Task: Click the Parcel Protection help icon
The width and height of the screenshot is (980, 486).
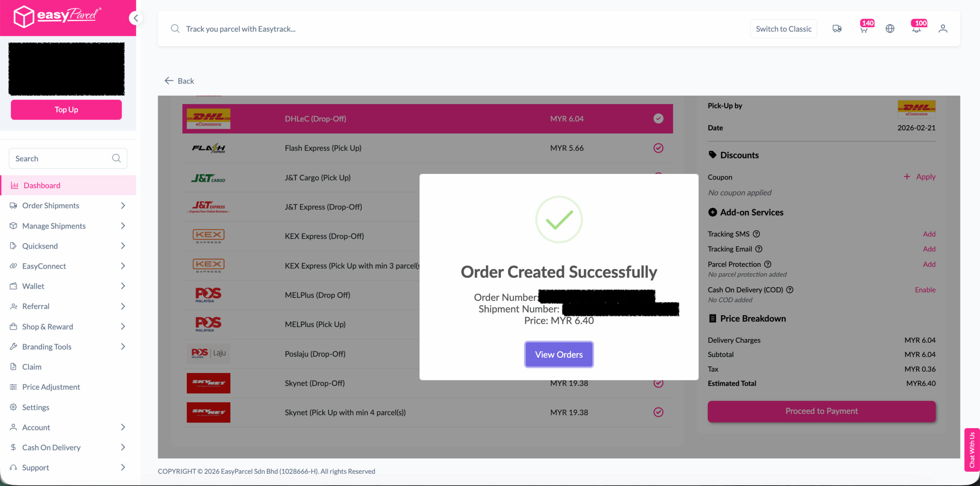Action: click(x=768, y=264)
